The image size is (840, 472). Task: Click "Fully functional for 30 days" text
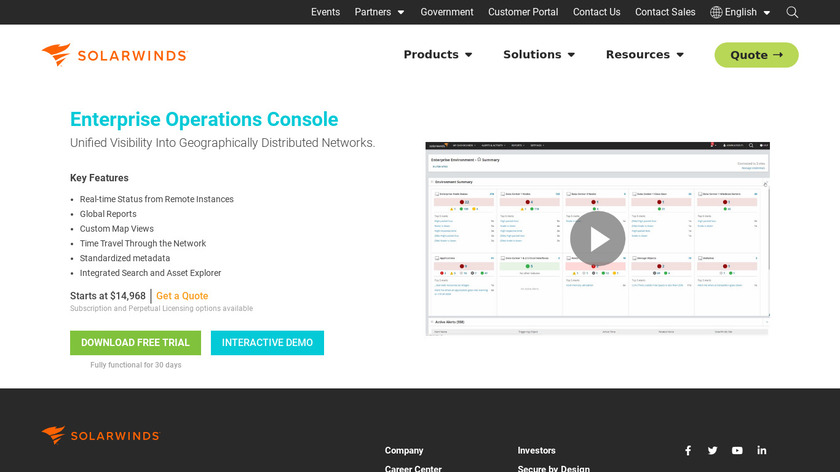coord(136,365)
